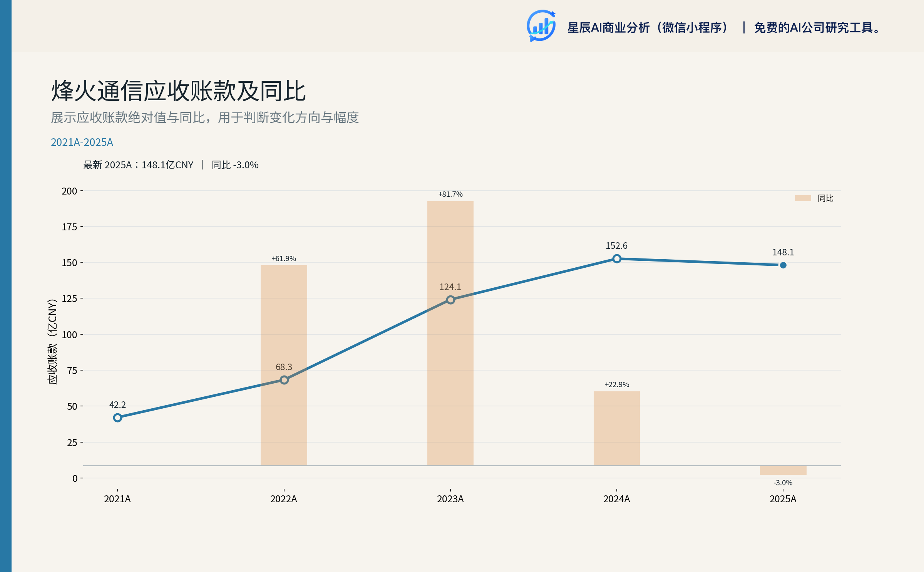
Task: Click the 50 y-axis tick label
Action: [72, 406]
